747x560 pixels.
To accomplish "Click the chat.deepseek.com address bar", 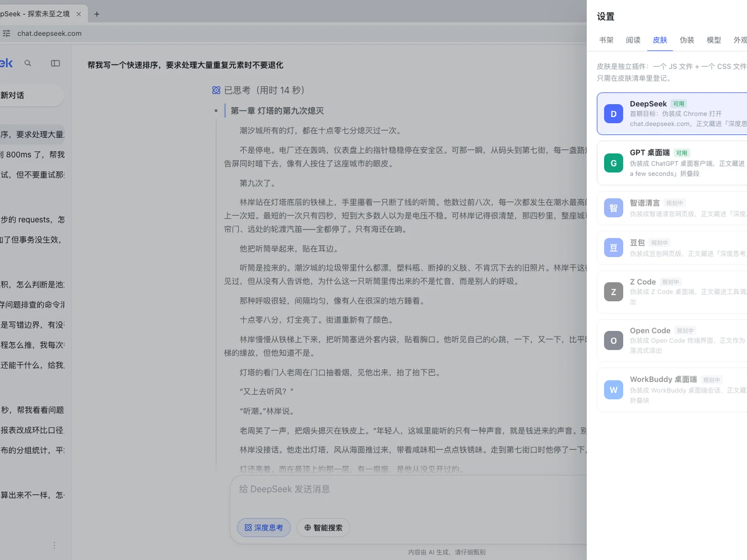I will click(49, 34).
